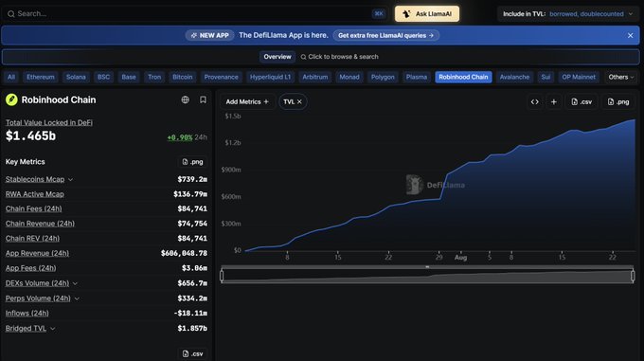Expand Stablecoins Mcap chevron

(x=71, y=179)
